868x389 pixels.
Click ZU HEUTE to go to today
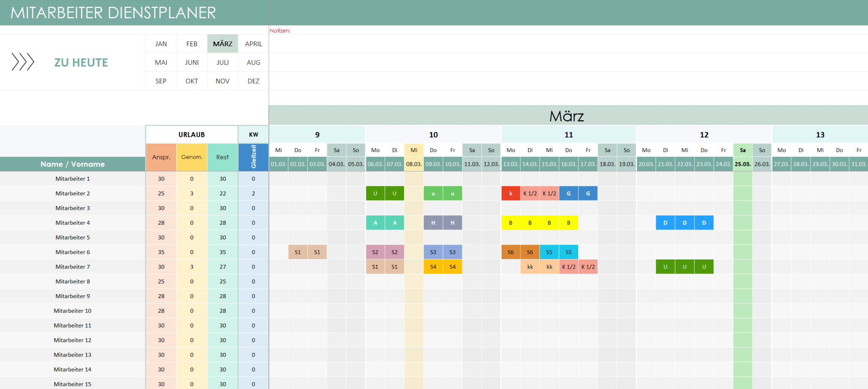(81, 62)
